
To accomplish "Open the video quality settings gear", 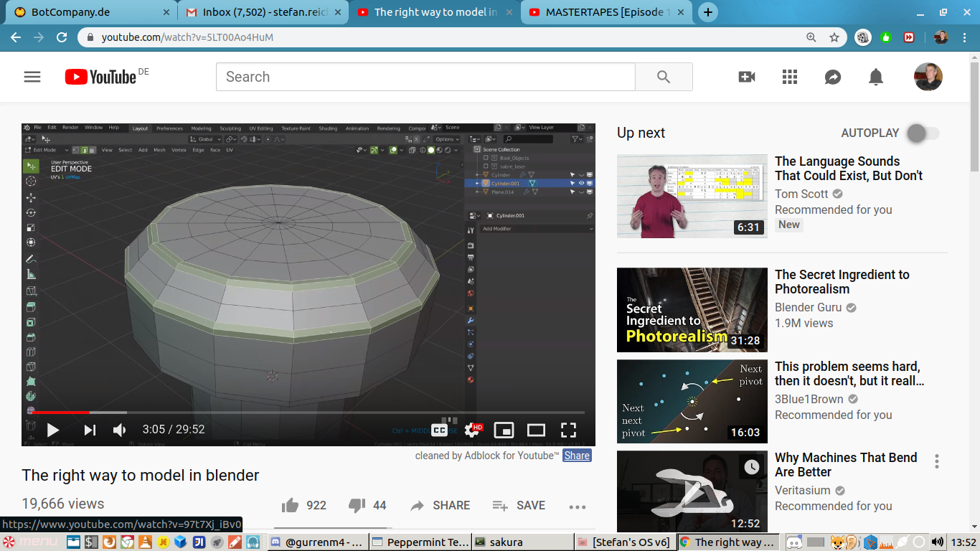I will (x=472, y=430).
